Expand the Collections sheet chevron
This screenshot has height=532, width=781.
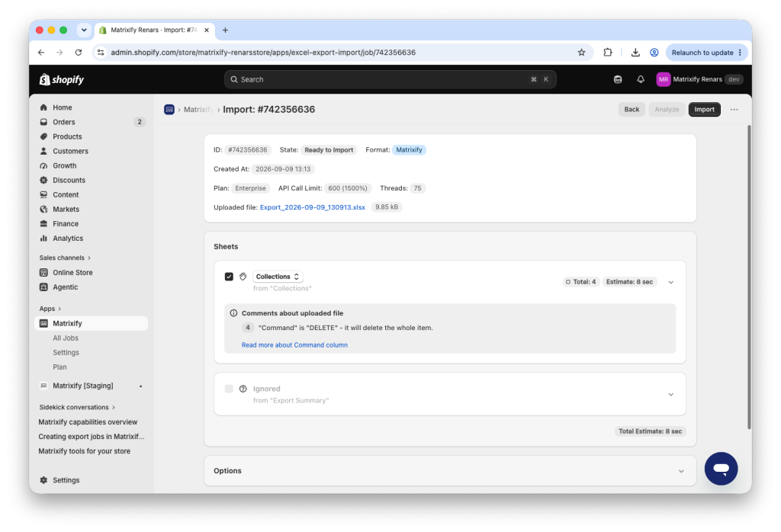pyautogui.click(x=671, y=282)
